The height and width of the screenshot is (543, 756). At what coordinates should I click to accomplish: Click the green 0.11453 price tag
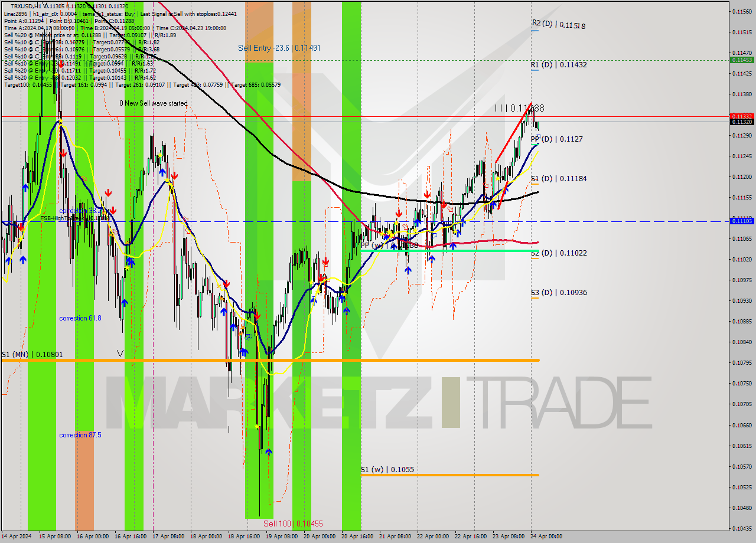(742, 60)
